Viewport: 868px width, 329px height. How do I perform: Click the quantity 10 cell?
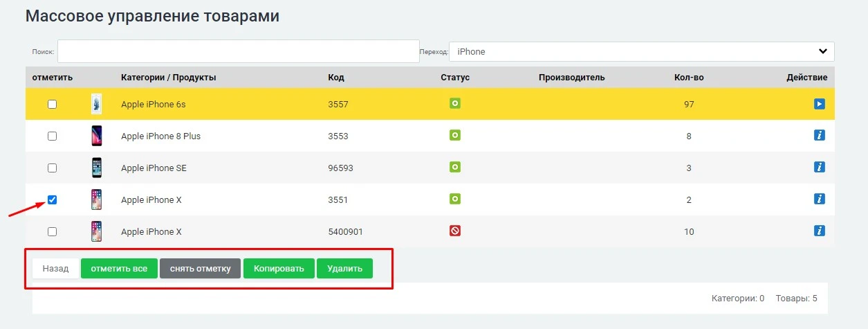[x=689, y=231]
